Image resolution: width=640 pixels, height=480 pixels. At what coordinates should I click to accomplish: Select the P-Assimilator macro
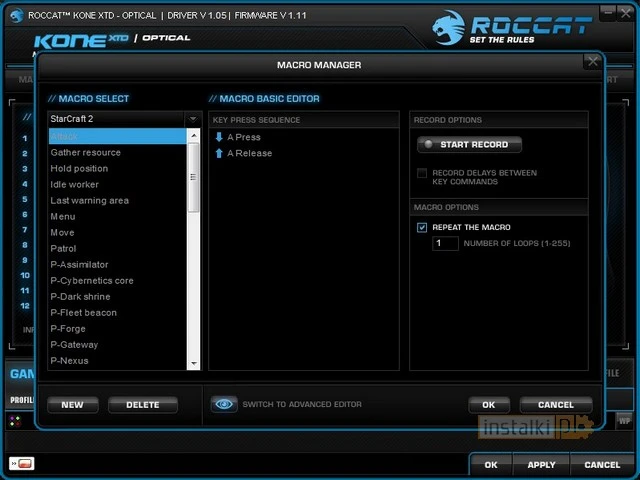coord(118,264)
